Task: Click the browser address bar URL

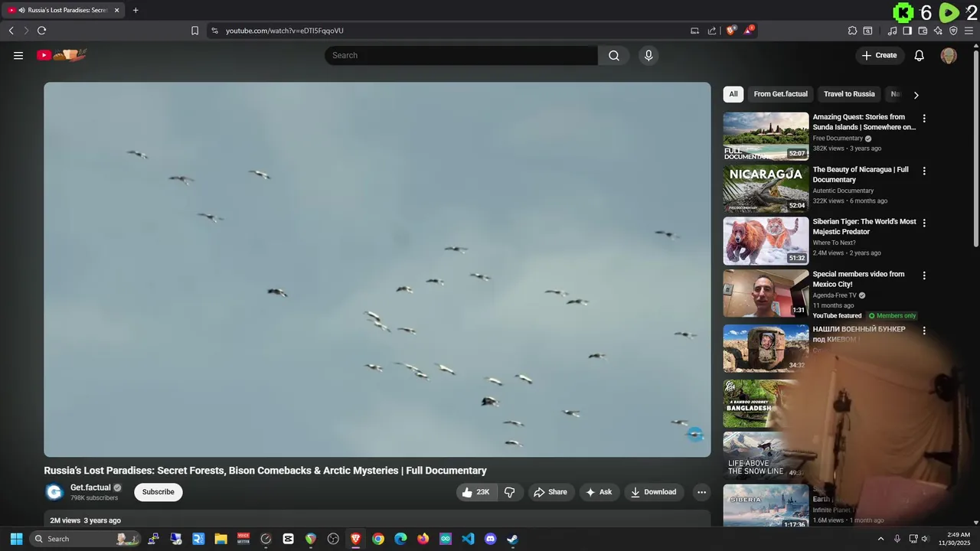Action: [285, 31]
